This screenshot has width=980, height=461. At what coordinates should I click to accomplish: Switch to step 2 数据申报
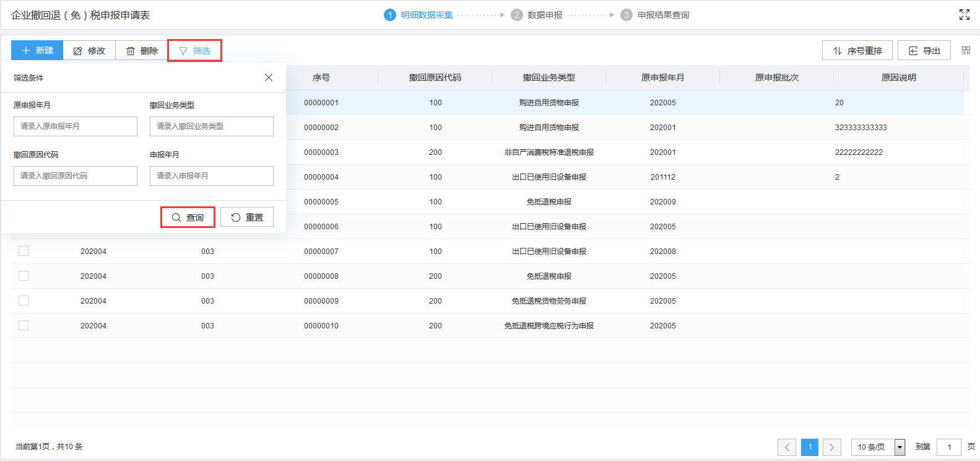(537, 15)
